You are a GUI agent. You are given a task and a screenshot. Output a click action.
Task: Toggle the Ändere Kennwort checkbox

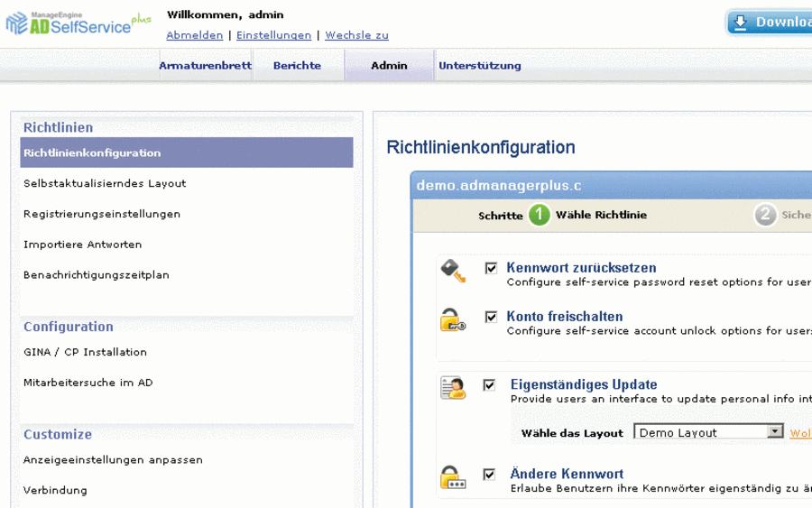click(489, 475)
